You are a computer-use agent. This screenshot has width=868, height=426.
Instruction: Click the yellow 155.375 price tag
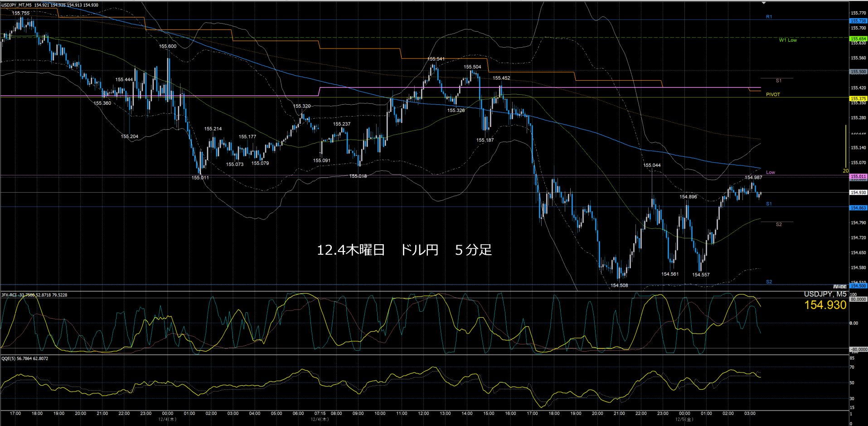(858, 98)
